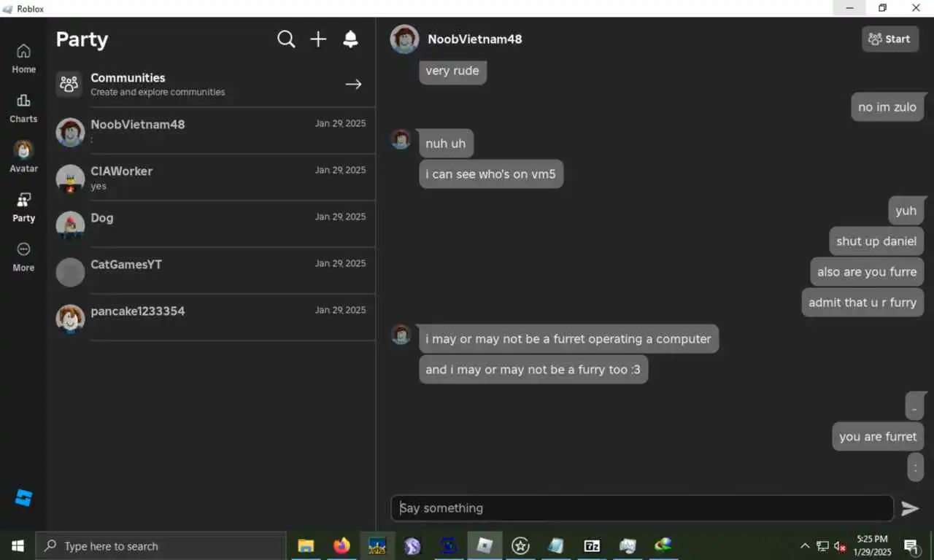The width and height of the screenshot is (934, 560).
Task: Open the Home sidebar section
Action: 23,58
